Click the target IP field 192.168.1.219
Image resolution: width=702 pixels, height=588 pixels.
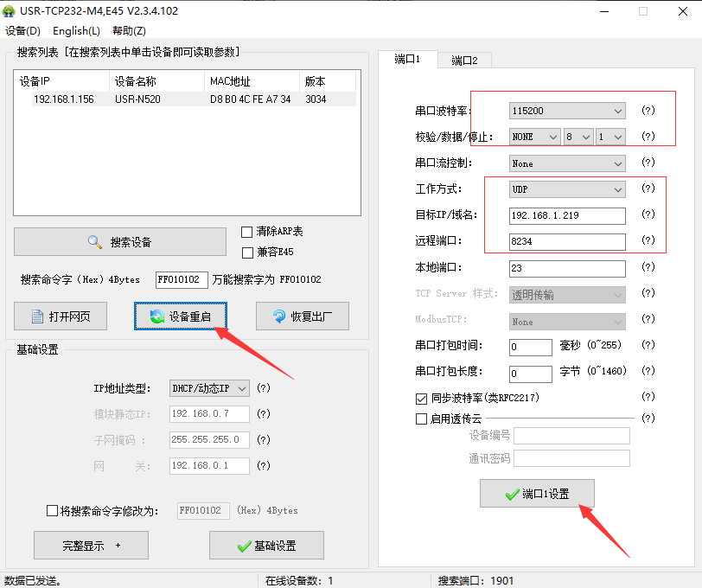(567, 215)
